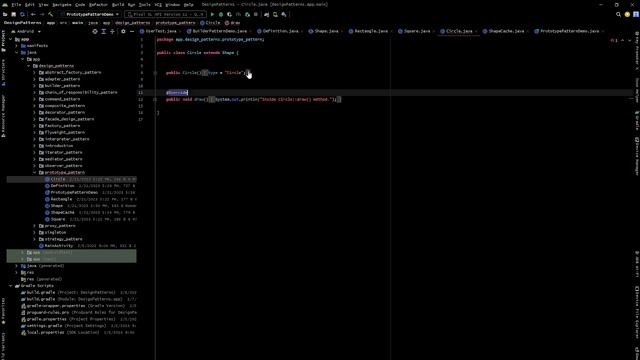Switch to the Rectangle.java tab
This screenshot has height=360, width=640.
pyautogui.click(x=371, y=31)
